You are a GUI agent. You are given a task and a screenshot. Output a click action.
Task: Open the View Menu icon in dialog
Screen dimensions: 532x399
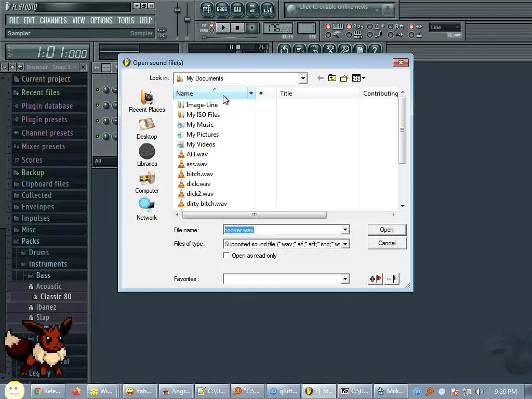pos(358,78)
